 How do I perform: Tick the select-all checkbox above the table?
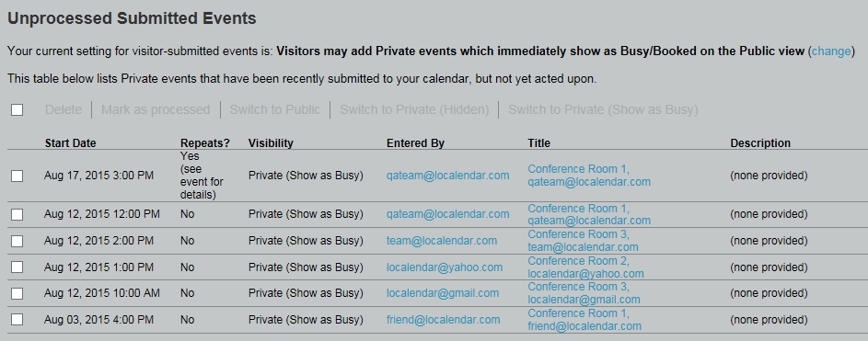click(17, 110)
